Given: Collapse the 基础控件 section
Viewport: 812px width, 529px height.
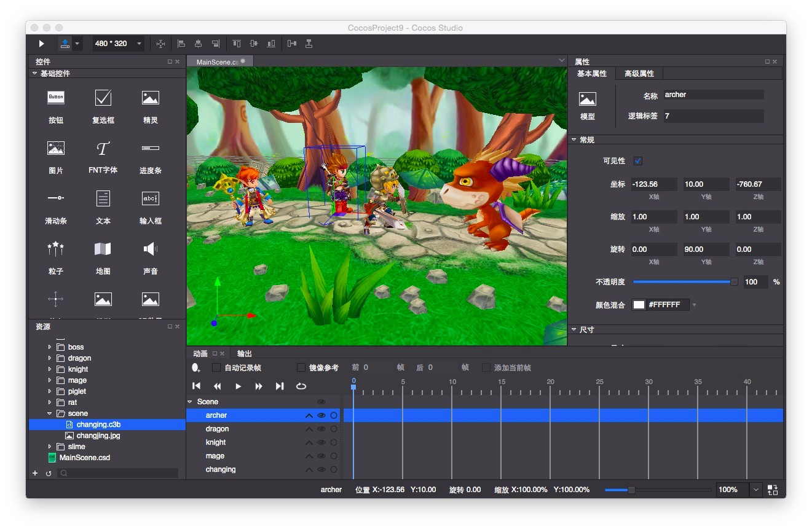Looking at the screenshot, I should tap(35, 73).
